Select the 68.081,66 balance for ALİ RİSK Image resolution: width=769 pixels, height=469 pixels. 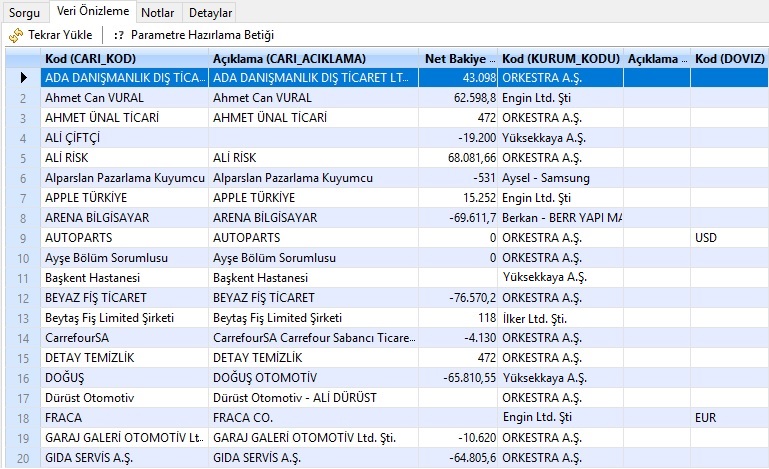click(458, 158)
